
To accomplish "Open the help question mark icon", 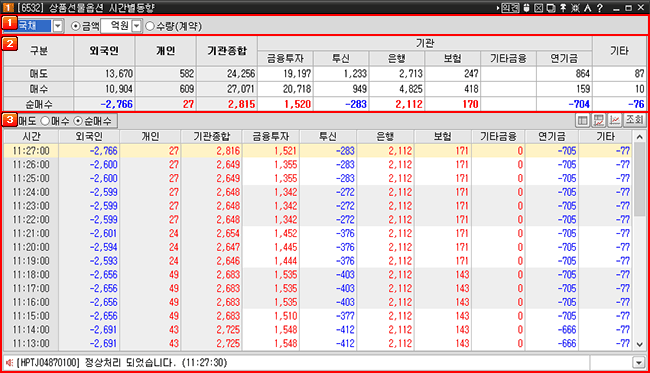I will click(x=599, y=8).
